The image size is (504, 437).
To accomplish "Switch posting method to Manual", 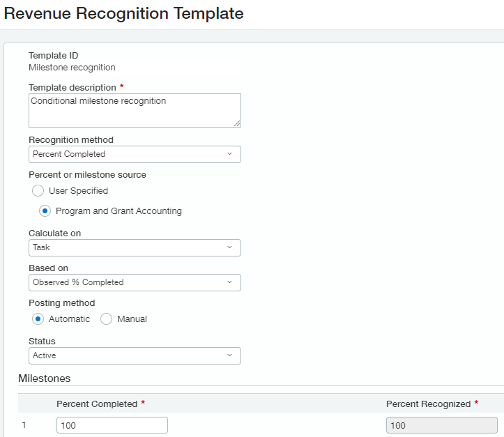I will tap(107, 319).
